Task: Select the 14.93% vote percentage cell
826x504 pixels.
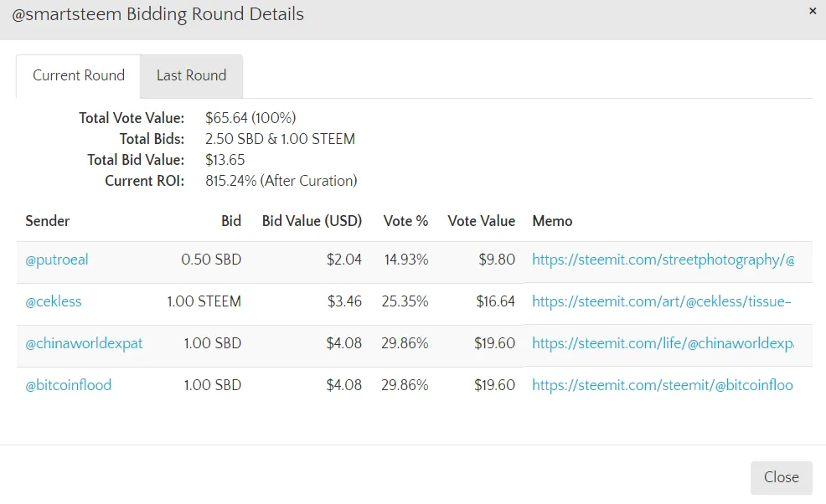Action: 406,260
